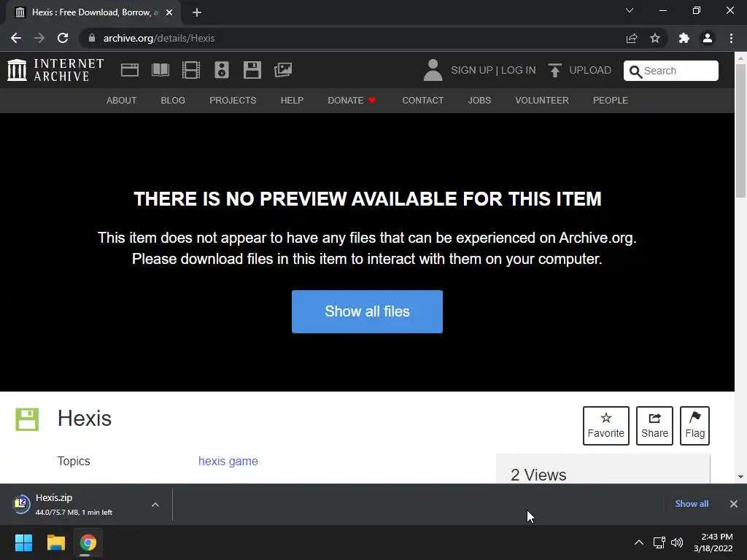Open the Video film icon
The width and height of the screenshot is (747, 560).
tap(191, 70)
